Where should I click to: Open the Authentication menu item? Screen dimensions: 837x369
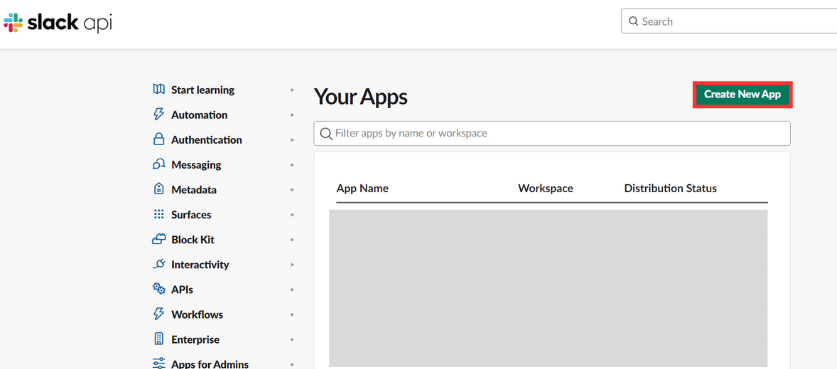[207, 140]
